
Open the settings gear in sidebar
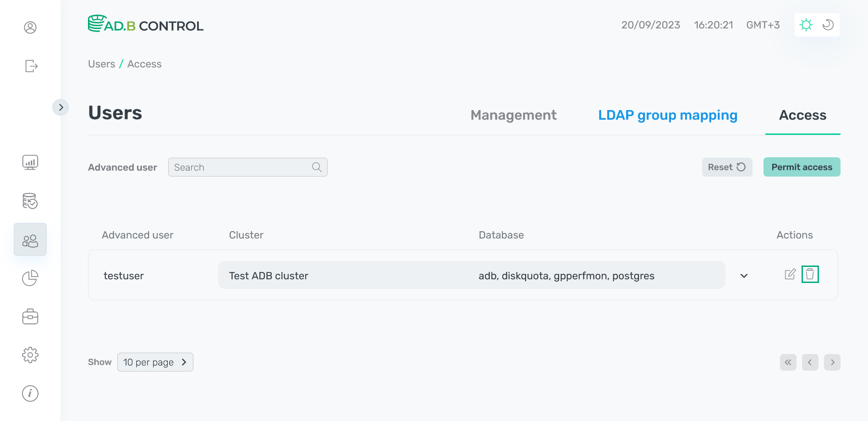tap(30, 355)
